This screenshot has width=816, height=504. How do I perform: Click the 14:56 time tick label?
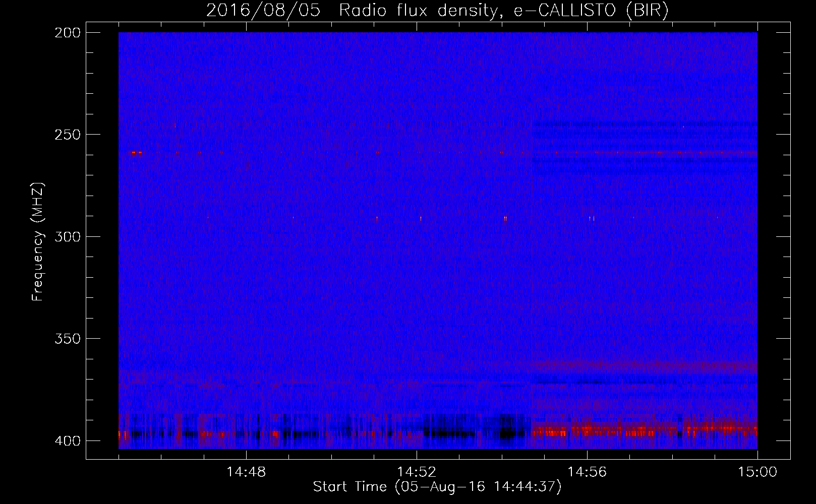click(x=587, y=472)
